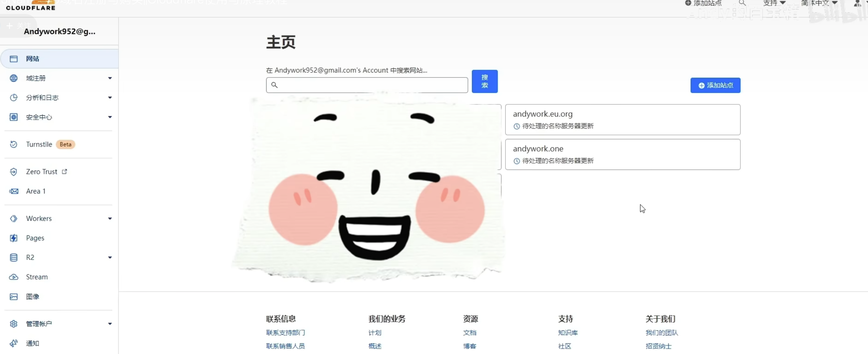Click the Stream cloud icon
The image size is (868, 354).
14,277
